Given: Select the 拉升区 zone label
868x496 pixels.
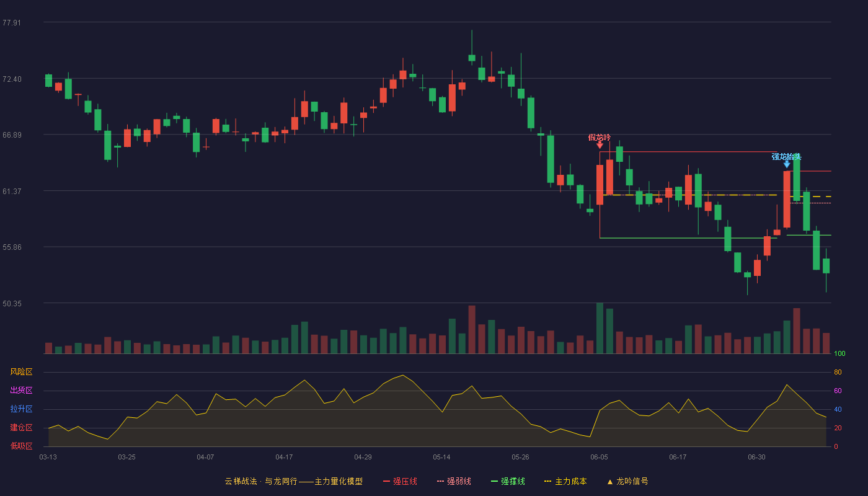Looking at the screenshot, I should [21, 409].
